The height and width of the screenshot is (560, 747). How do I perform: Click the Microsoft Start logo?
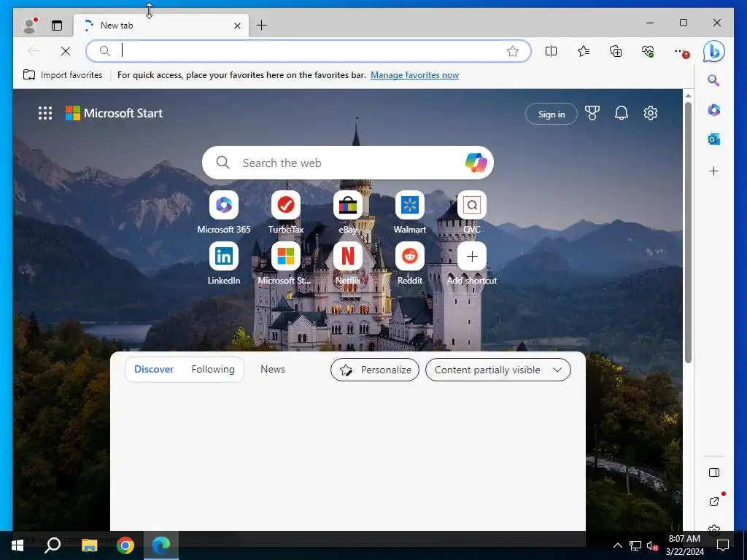114,113
